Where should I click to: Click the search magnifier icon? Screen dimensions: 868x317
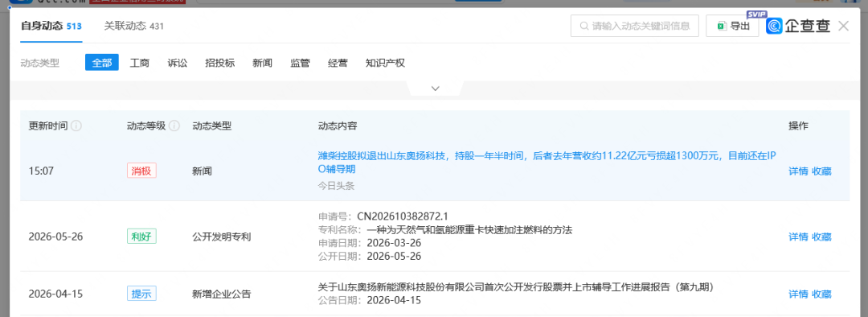pos(584,26)
